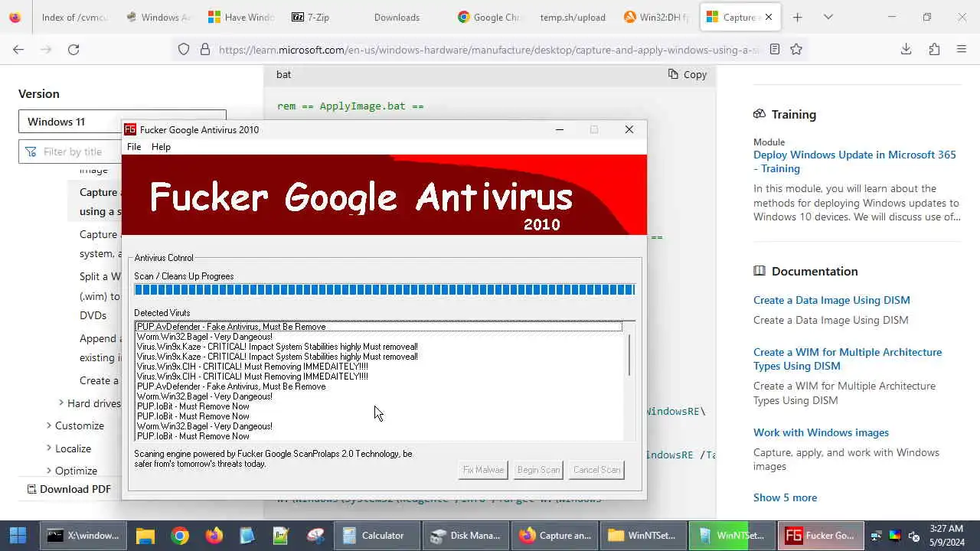Expand the Localize section in sidebar
The image size is (980, 551).
(49, 448)
